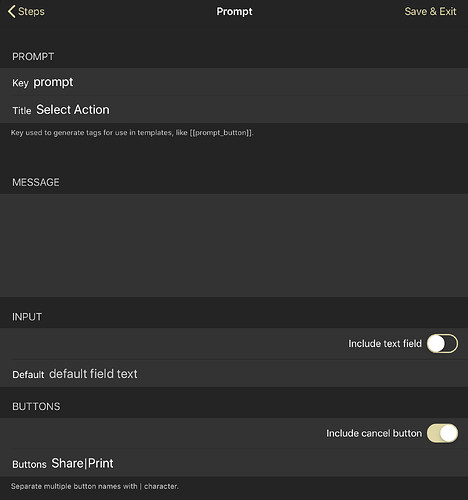Click the Prompt title in header
The width and height of the screenshot is (468, 500).
pyautogui.click(x=234, y=11)
